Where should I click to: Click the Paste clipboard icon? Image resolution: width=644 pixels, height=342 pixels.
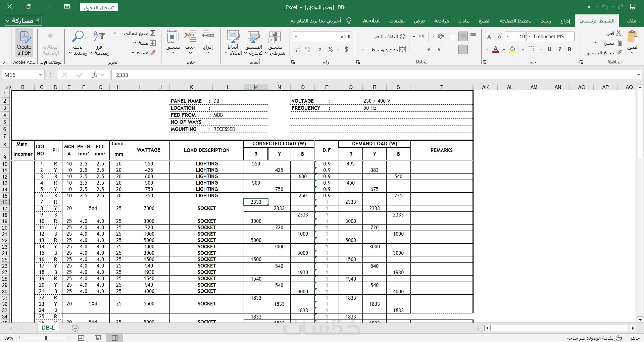coord(633,37)
